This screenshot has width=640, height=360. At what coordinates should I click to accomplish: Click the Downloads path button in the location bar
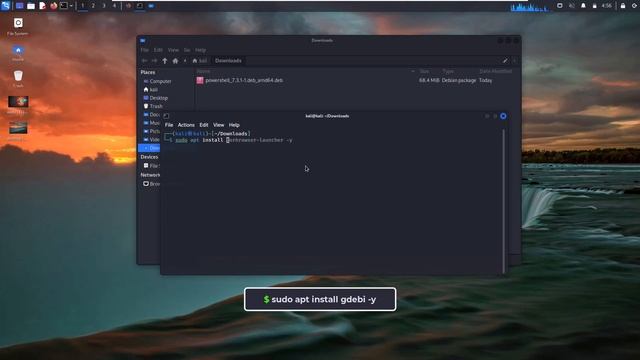(228, 60)
